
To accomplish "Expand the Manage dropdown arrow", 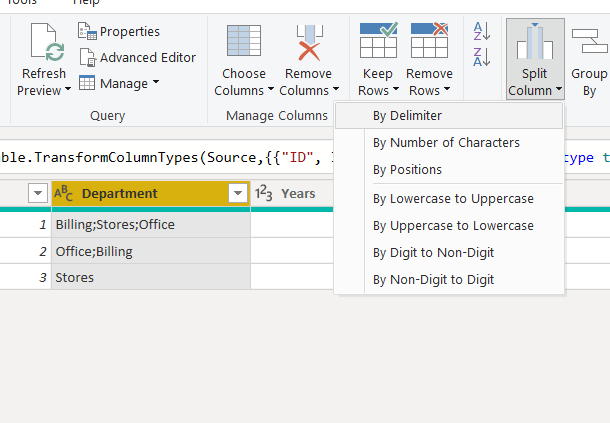I will (156, 82).
